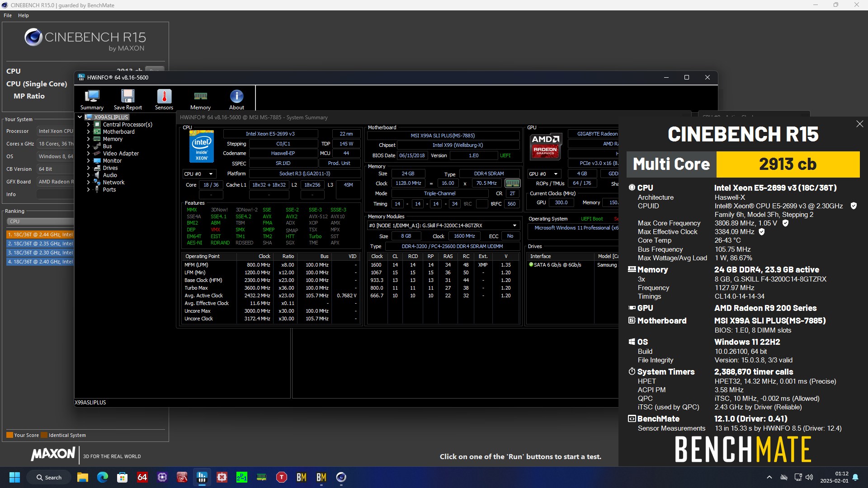The image size is (868, 488).
Task: Select the Ports tree item
Action: click(x=109, y=189)
